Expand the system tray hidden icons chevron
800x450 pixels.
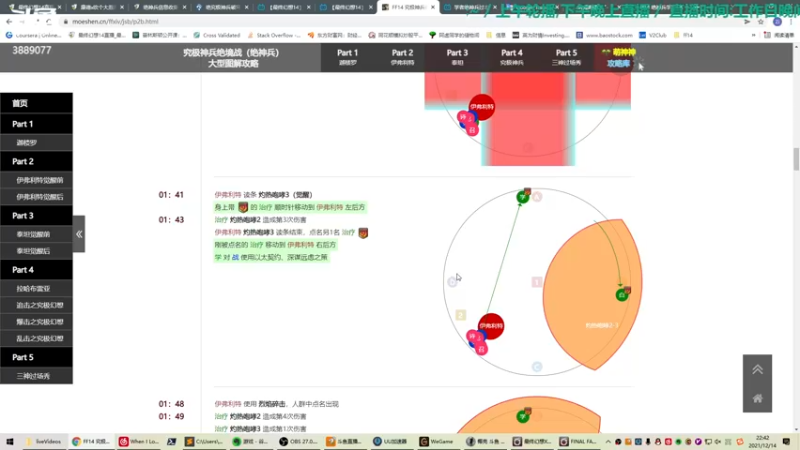[x=608, y=441]
